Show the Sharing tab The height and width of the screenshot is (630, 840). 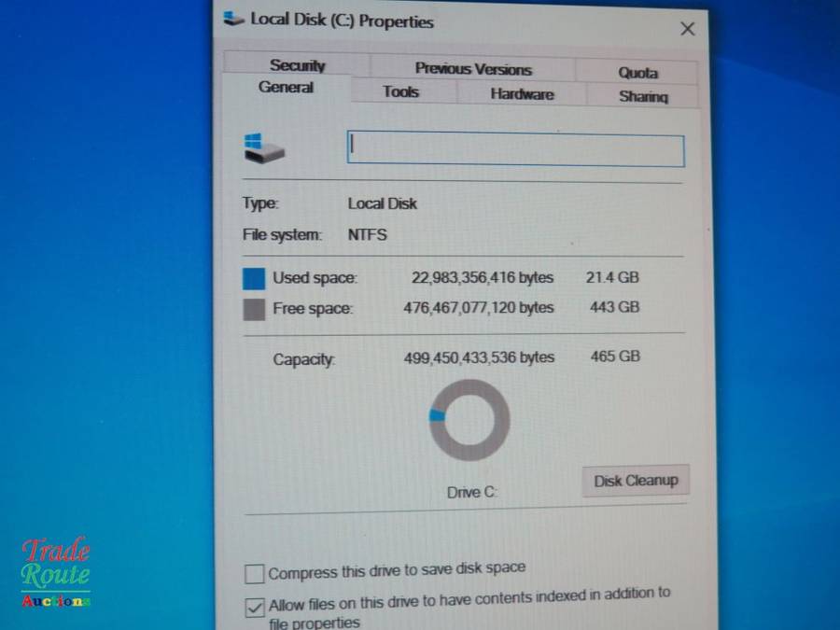pyautogui.click(x=643, y=96)
